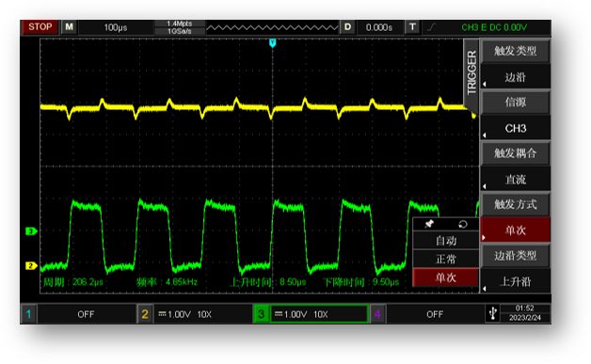Choose 单次 trigger mode in popup list
Image resolution: width=591 pixels, height=364 pixels.
coord(446,277)
